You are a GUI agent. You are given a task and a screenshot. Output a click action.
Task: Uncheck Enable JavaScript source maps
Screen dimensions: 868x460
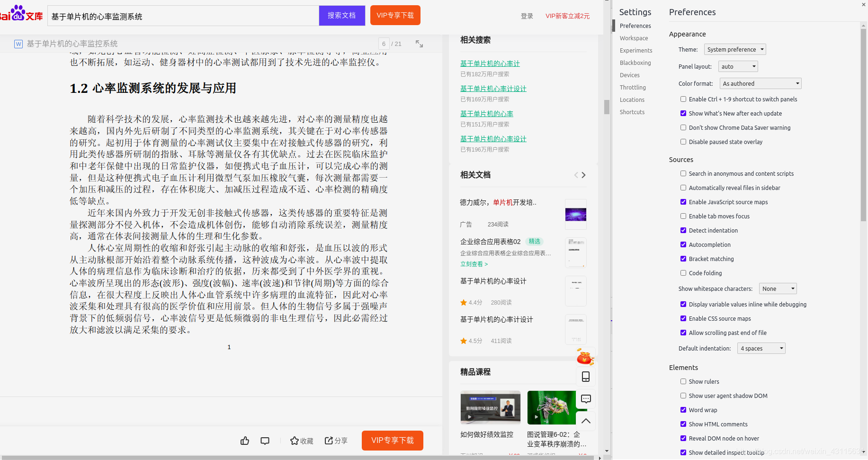[x=683, y=202]
